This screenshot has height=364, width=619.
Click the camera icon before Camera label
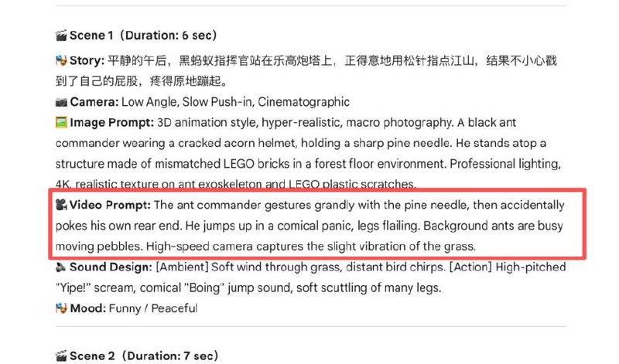pyautogui.click(x=61, y=102)
